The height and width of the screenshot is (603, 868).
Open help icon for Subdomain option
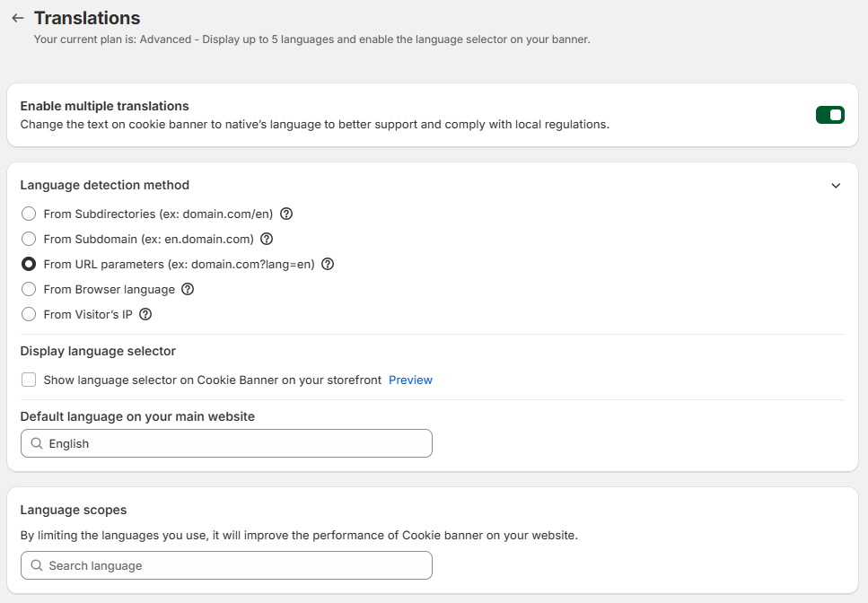(x=267, y=239)
